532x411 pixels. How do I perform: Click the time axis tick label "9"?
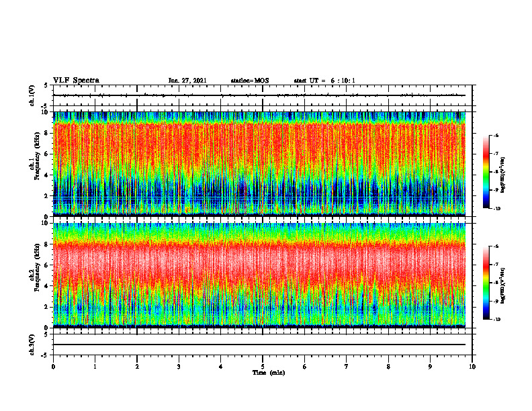coord(430,367)
